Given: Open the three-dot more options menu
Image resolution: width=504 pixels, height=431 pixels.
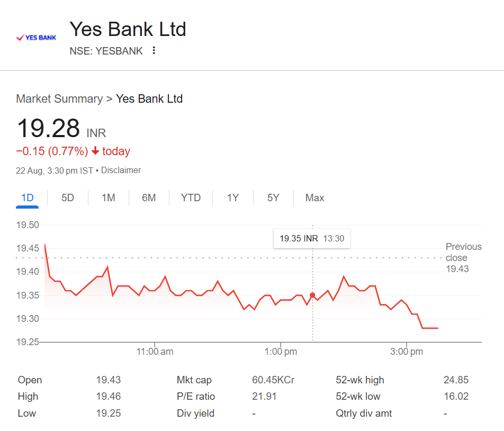Looking at the screenshot, I should pyautogui.click(x=154, y=50).
